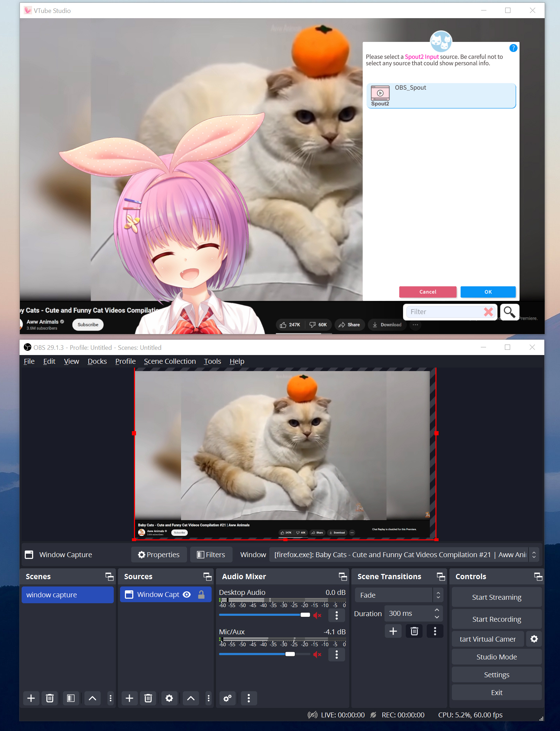Decrease transition Duration with down arrow
This screenshot has width=560, height=731.
pos(437,617)
